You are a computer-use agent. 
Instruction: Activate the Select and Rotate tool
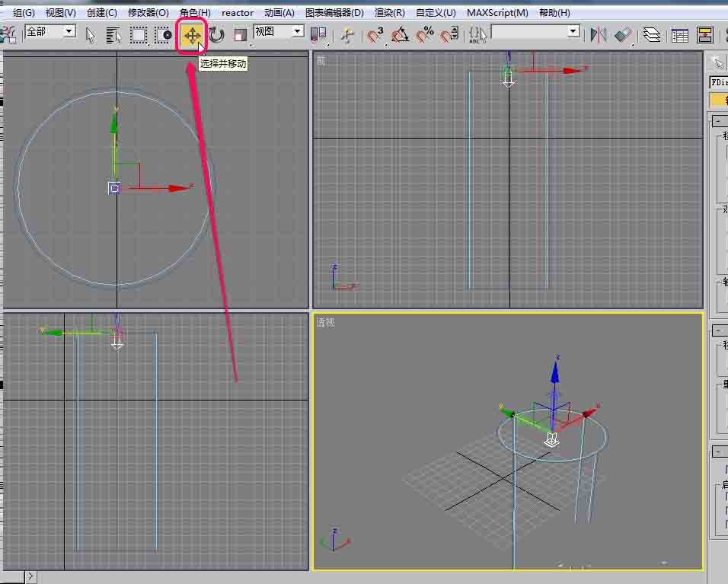coord(217,35)
